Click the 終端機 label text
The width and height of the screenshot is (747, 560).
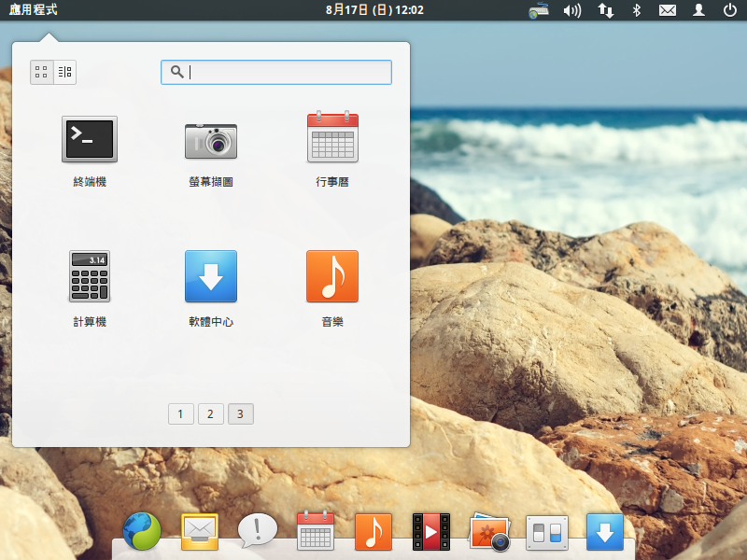tap(90, 181)
